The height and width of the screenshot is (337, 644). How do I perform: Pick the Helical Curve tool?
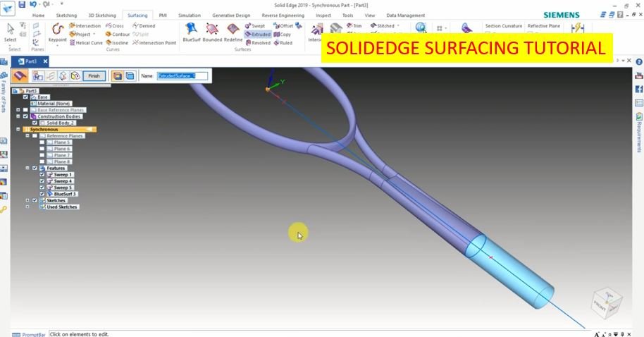86,43
